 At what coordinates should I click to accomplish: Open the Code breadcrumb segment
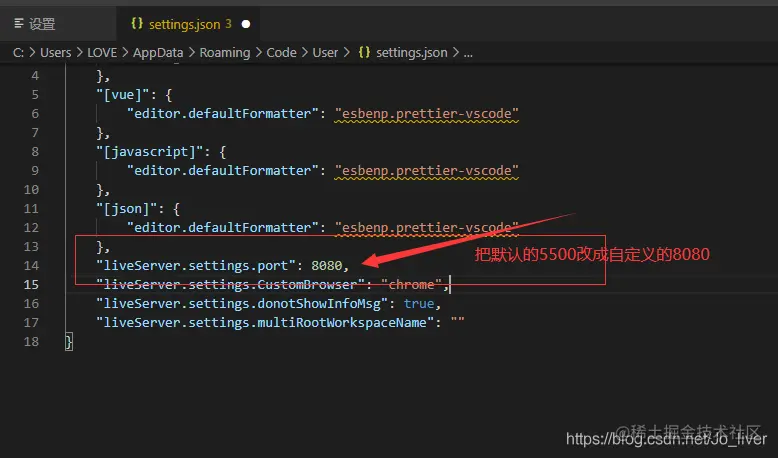pos(281,53)
